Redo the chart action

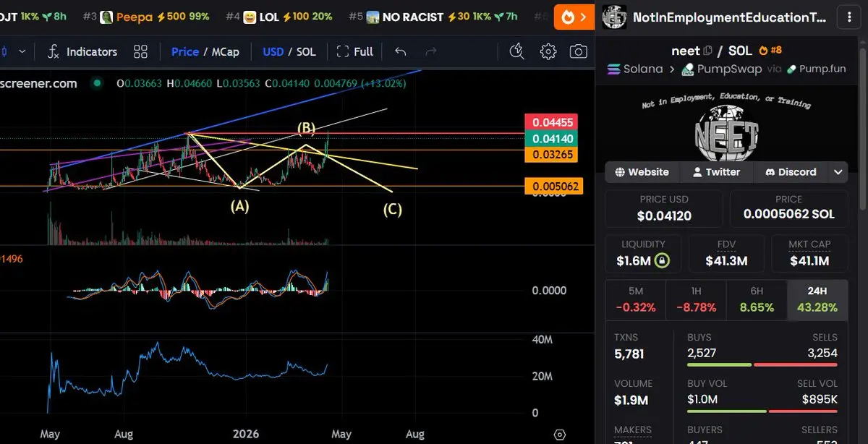coord(431,51)
